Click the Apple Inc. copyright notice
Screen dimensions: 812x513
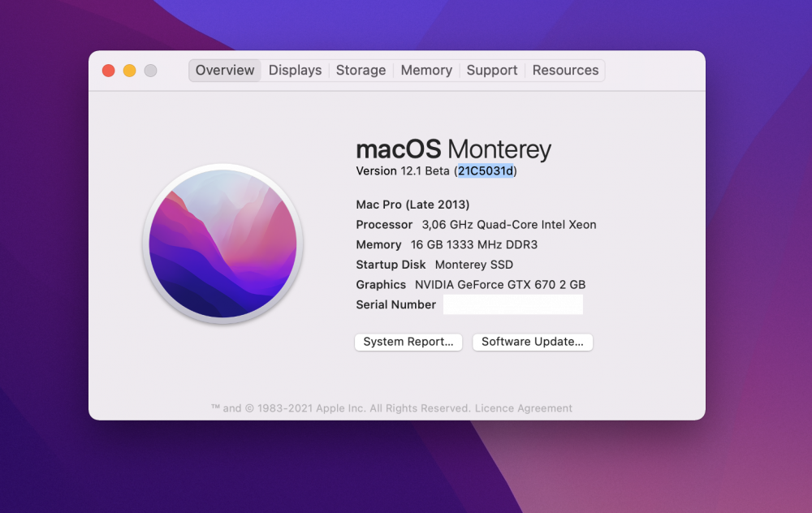pos(341,408)
